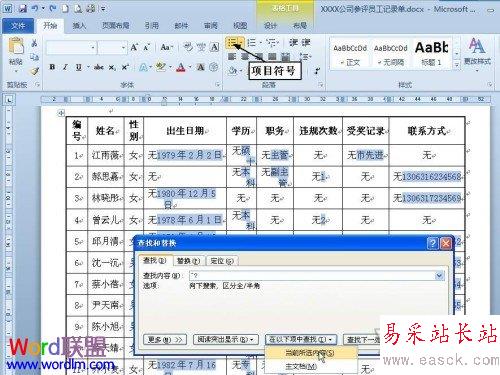Click the Character Border A icon
Viewport: 500px width, 375px height.
coord(214,47)
